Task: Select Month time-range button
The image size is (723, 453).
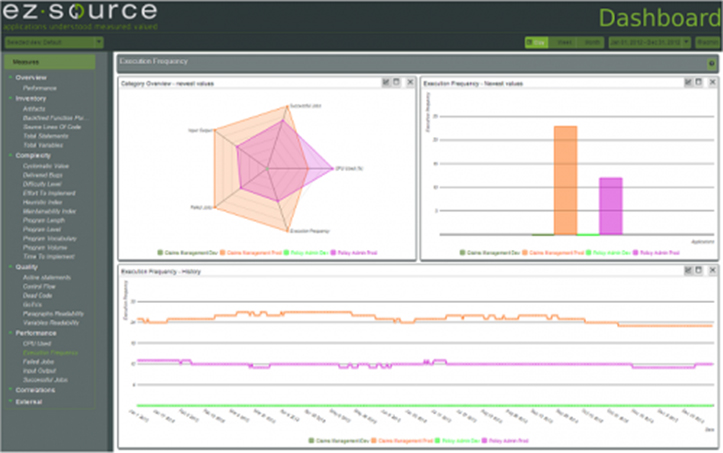Action: tap(591, 42)
